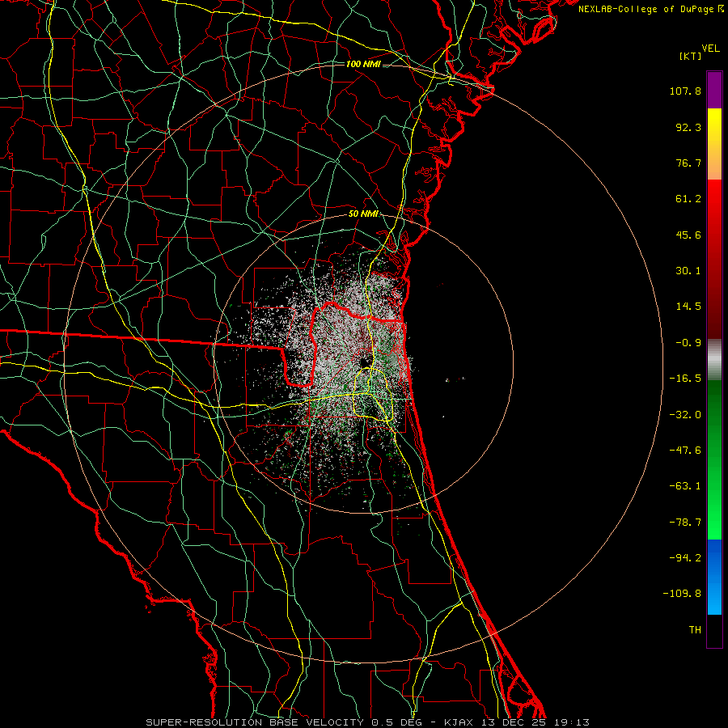Click the black radar site dot at map center
This screenshot has width=728, height=728.
[x=363, y=362]
